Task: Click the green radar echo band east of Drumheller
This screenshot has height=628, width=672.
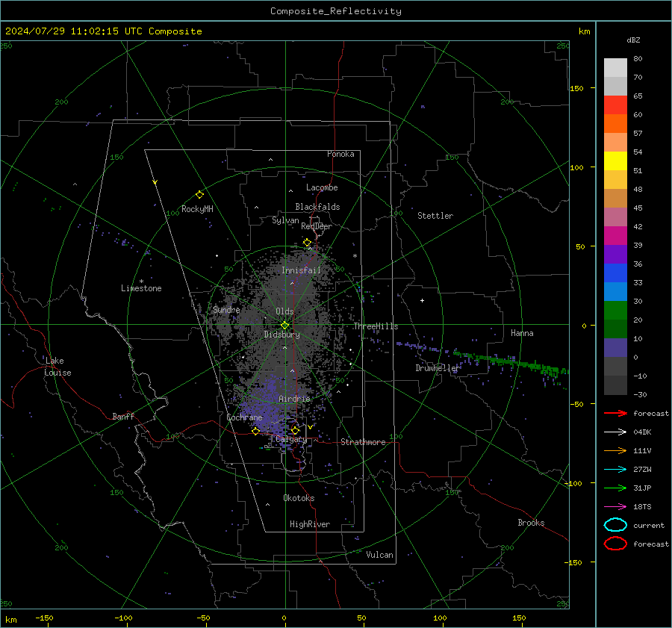Action: point(512,363)
